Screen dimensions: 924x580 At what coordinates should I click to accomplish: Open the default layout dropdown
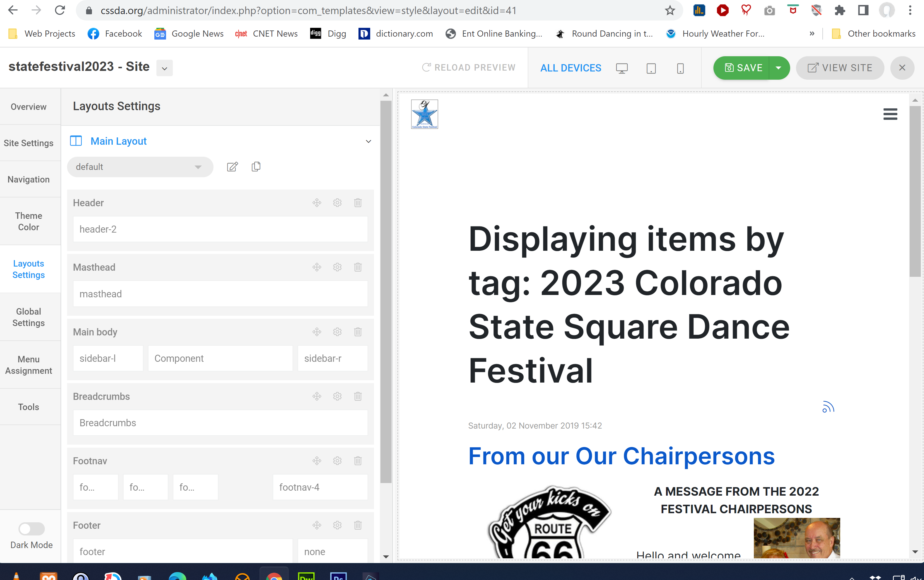coord(140,167)
